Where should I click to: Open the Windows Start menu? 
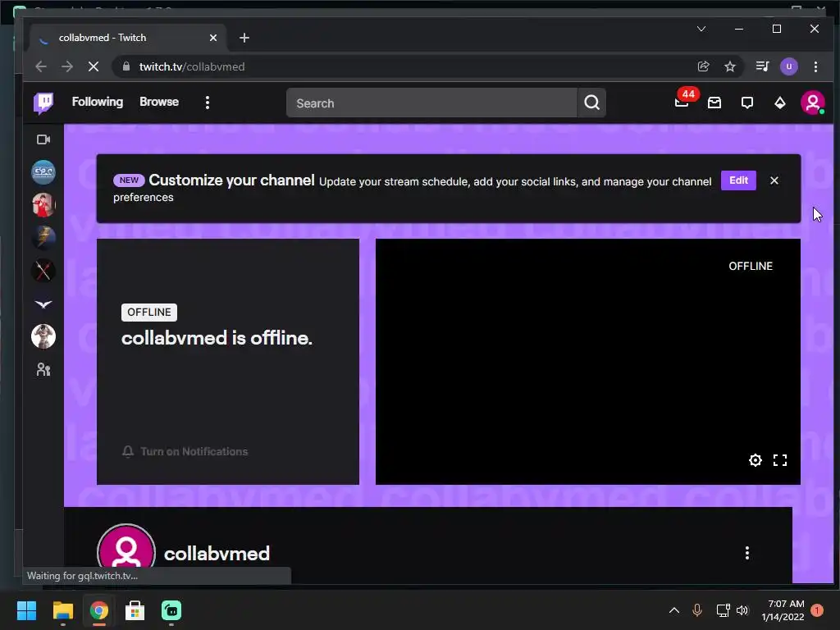[26, 610]
